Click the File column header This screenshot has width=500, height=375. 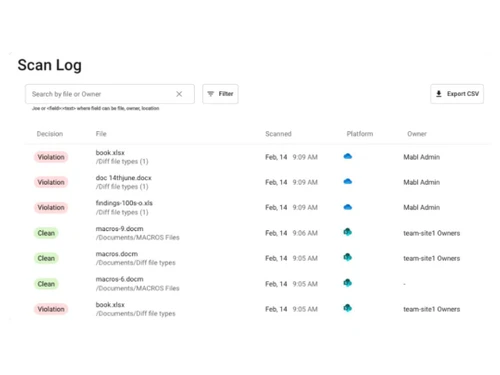coord(101,134)
